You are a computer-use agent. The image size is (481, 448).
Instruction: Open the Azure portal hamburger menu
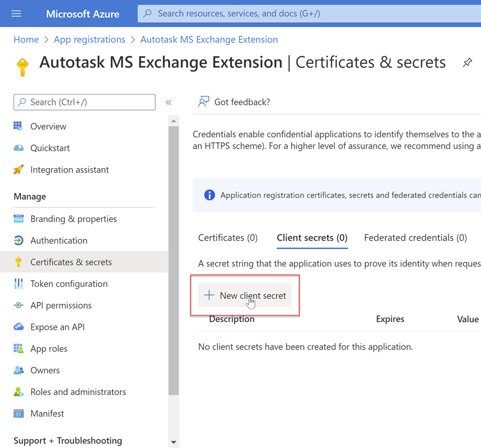16,14
